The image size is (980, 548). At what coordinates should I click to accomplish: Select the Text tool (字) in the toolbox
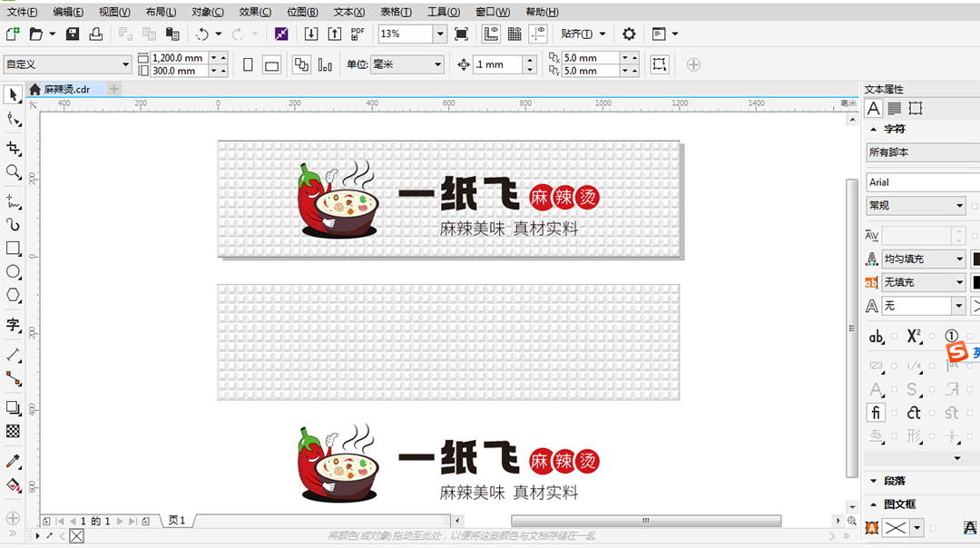[13, 325]
